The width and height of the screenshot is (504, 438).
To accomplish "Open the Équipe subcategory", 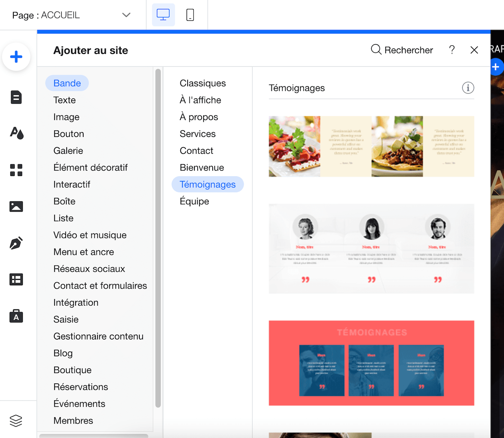I will (194, 201).
